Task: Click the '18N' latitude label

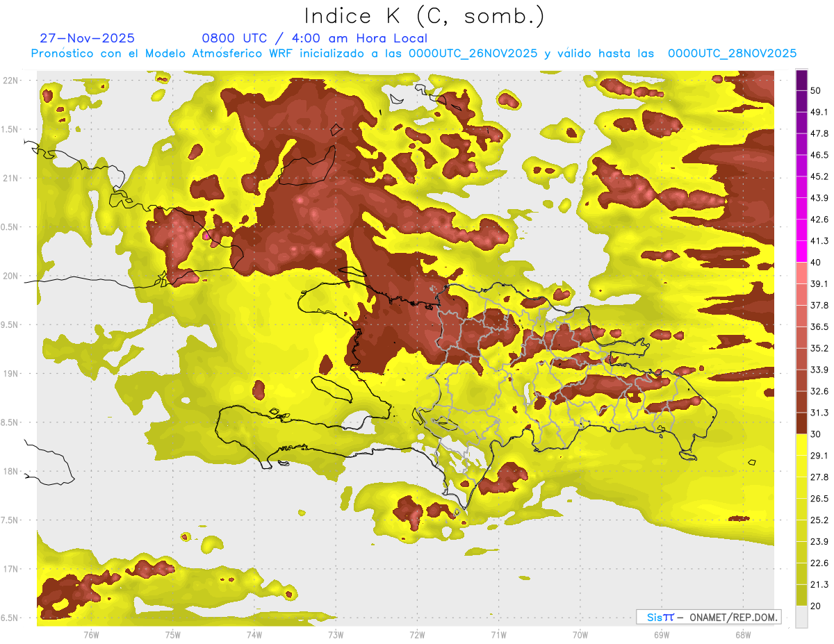Action: pos(11,472)
